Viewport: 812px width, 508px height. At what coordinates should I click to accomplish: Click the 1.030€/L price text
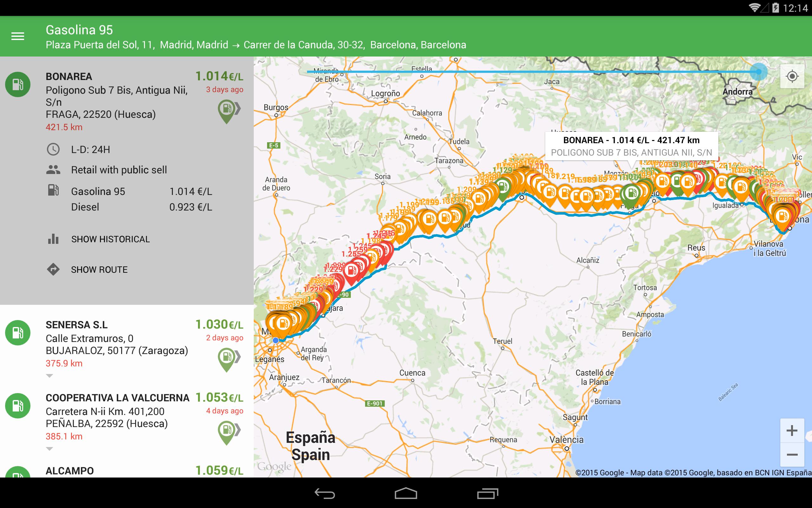coord(219,324)
